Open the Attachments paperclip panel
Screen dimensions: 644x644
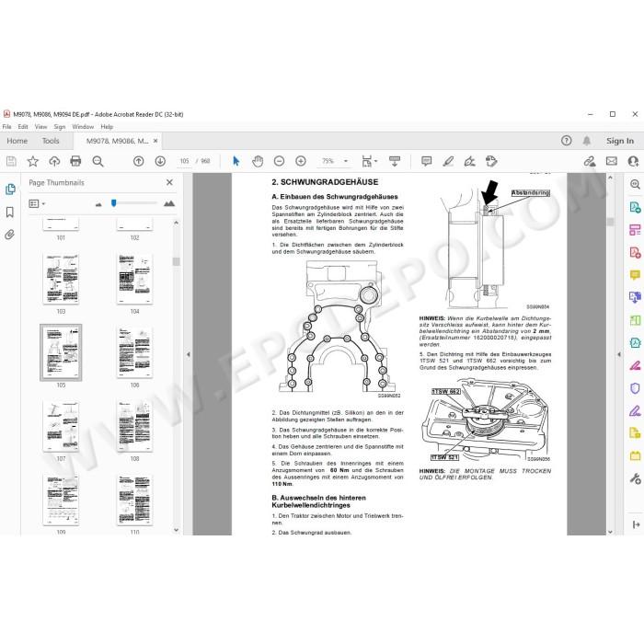coord(10,235)
